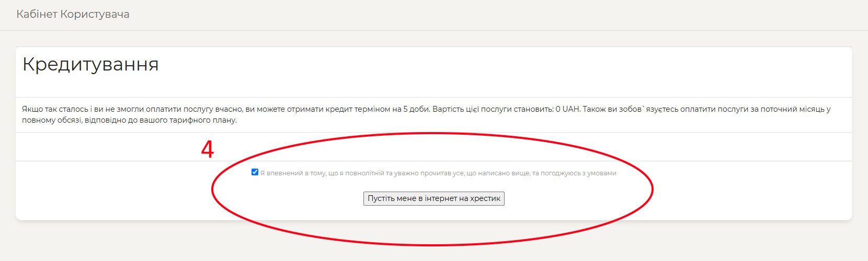Click the 'Кабінет Користувача' header title

tap(73, 14)
